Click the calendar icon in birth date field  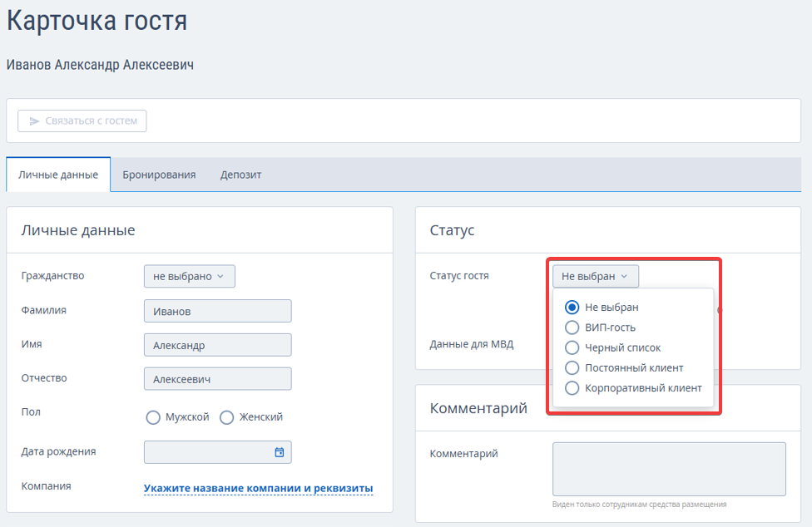(280, 452)
